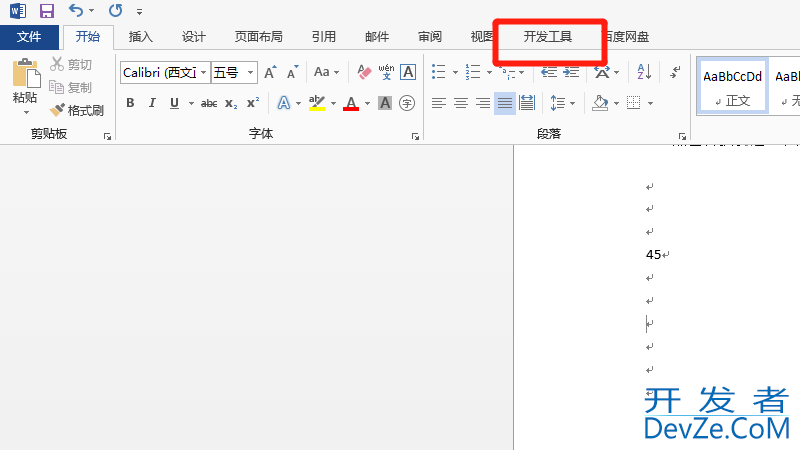This screenshot has width=800, height=450.
Task: Toggle superscript formatting
Action: (x=253, y=103)
